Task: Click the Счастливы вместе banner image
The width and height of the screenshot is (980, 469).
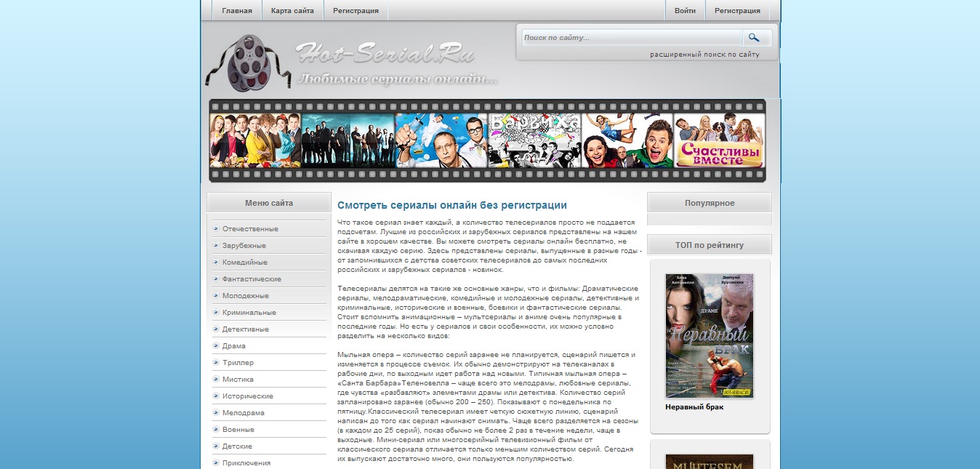Action: 719,141
